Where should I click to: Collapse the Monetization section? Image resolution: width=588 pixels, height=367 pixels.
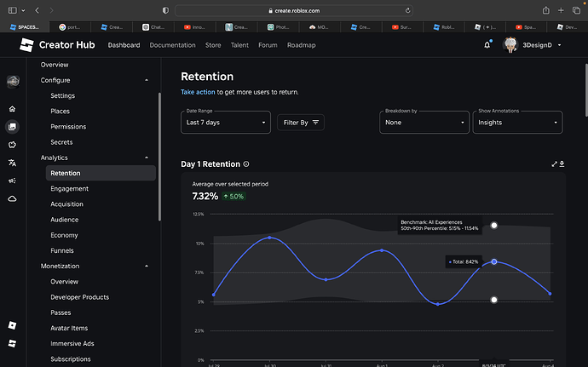coord(147,267)
